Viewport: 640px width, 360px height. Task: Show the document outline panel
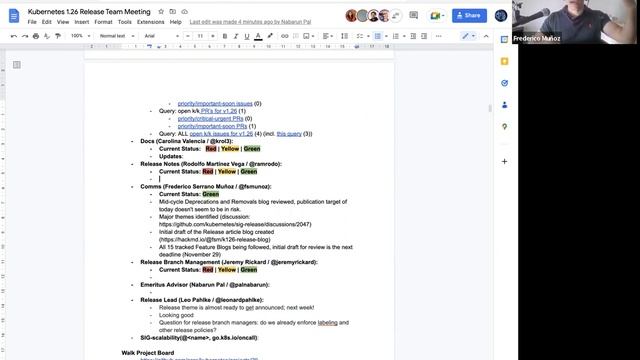click(x=17, y=64)
